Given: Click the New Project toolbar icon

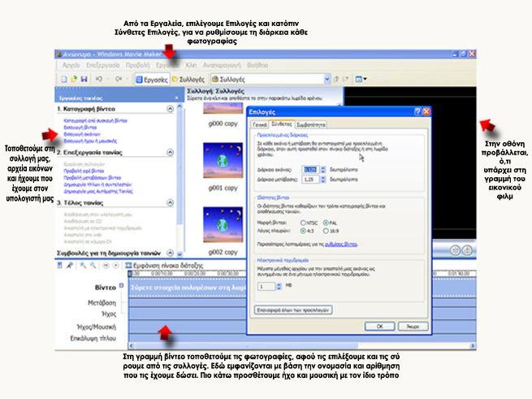Looking at the screenshot, I should point(64,79).
